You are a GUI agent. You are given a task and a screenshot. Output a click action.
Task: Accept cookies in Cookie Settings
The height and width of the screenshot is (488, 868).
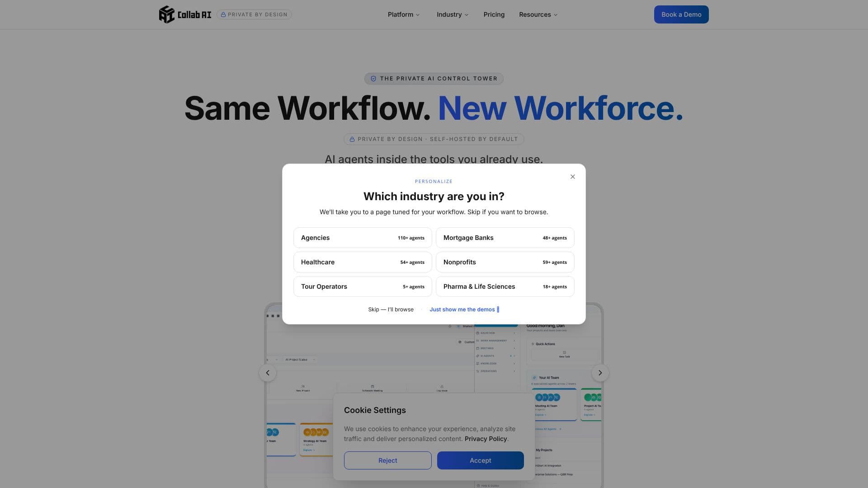coord(480,460)
